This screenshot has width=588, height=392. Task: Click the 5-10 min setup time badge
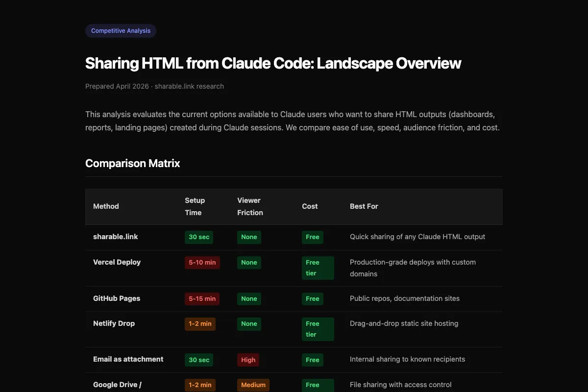(x=202, y=263)
